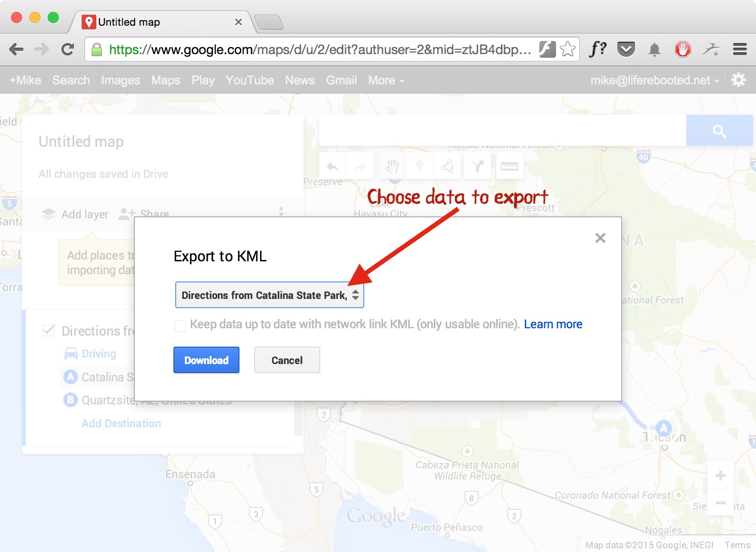Open the mike@liferebooted.net account dropdown
Screen dimensions: 756x552
click(x=654, y=80)
